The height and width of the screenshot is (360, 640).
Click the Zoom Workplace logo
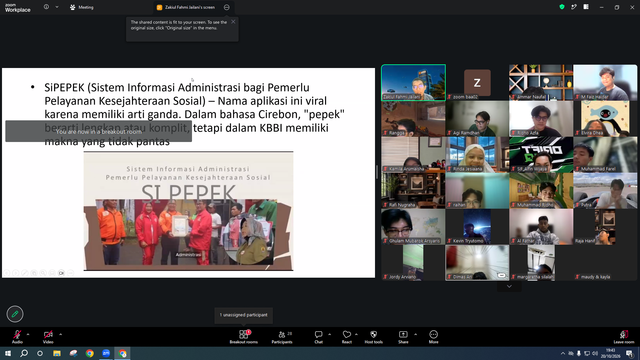18,8
